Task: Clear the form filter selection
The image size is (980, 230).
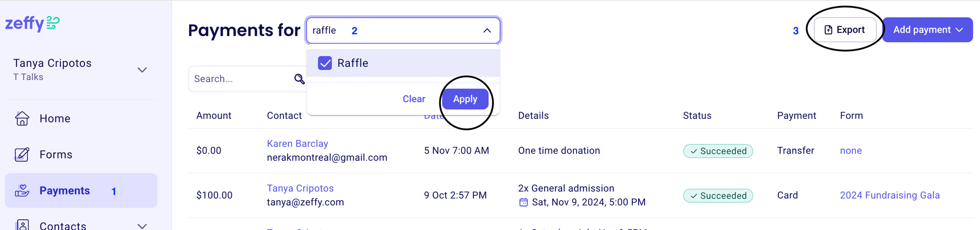Action: (x=414, y=99)
